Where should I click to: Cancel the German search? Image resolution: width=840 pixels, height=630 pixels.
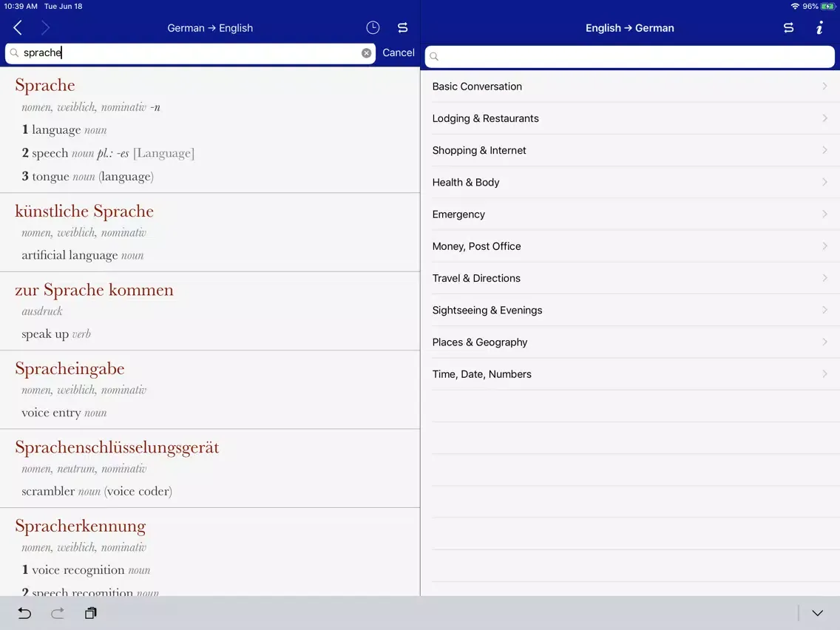click(x=399, y=52)
